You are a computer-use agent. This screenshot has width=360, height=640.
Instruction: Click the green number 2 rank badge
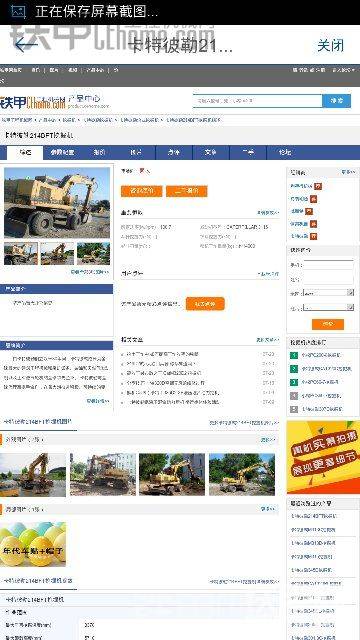pos(294,369)
